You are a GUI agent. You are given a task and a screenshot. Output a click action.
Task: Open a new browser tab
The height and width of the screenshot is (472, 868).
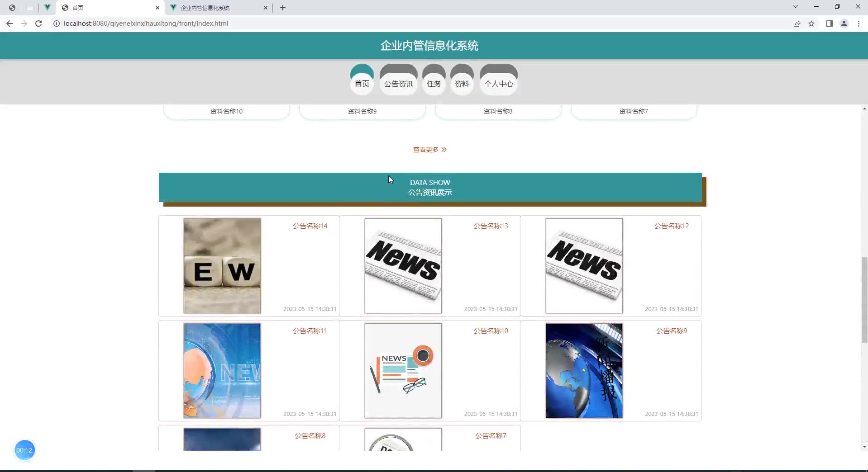click(x=283, y=8)
